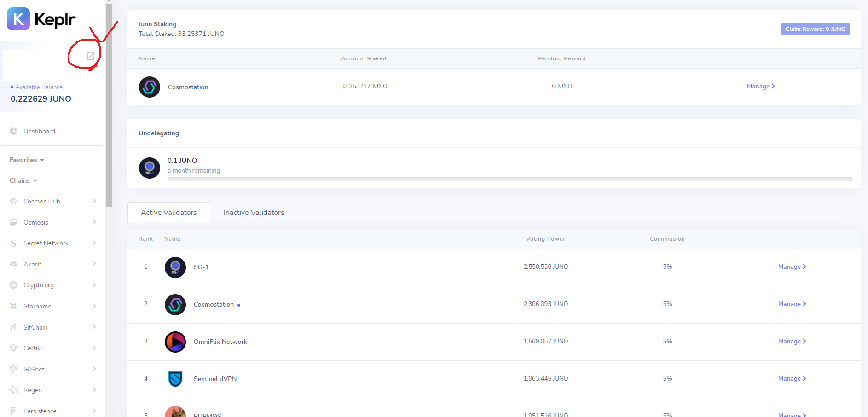868x417 pixels.
Task: Sort validators by Commission header
Action: click(667, 239)
